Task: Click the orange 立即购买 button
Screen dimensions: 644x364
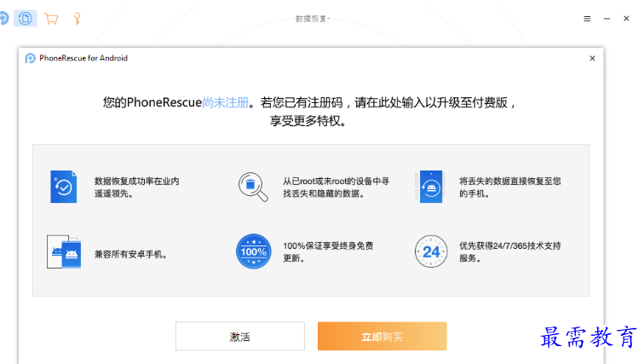Action: click(382, 336)
